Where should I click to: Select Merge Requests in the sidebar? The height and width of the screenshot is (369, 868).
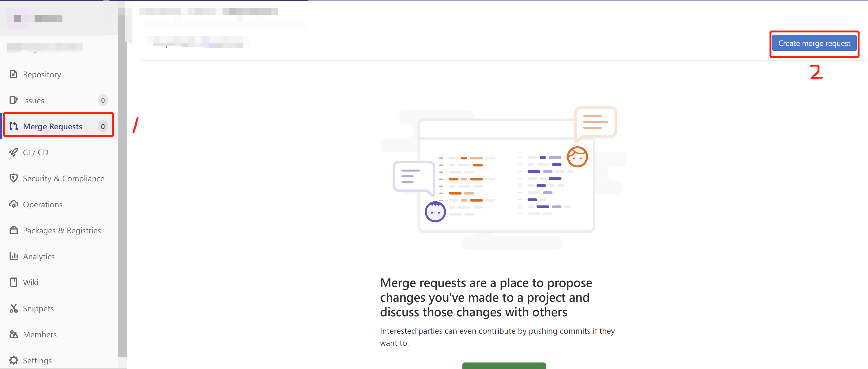(53, 126)
